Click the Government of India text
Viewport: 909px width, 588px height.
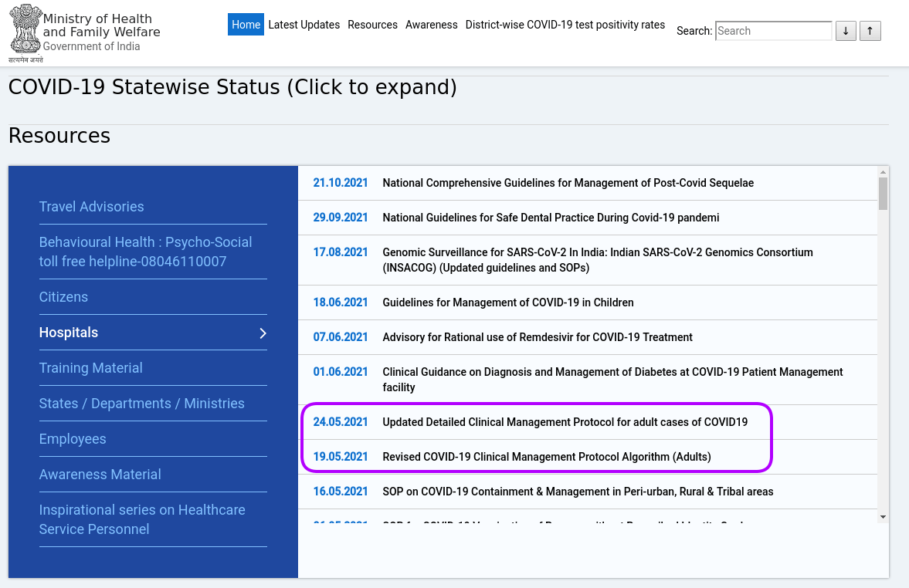[x=92, y=46]
